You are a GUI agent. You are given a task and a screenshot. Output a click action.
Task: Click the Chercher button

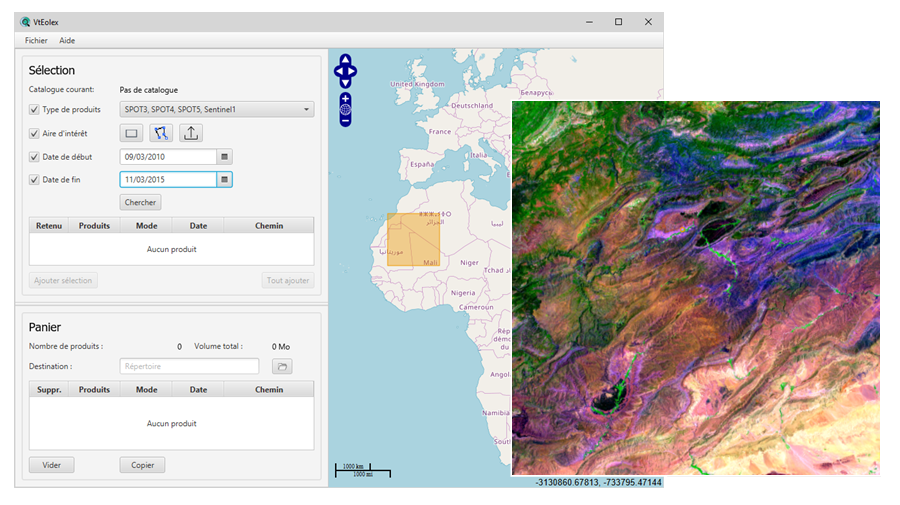coord(140,202)
